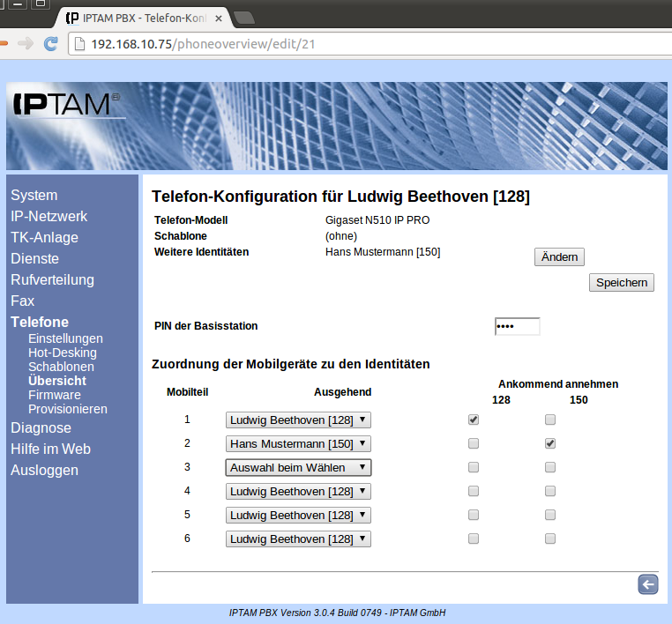Viewport: 672px width, 624px height.
Task: Open the System menu in sidebar
Action: pos(34,196)
